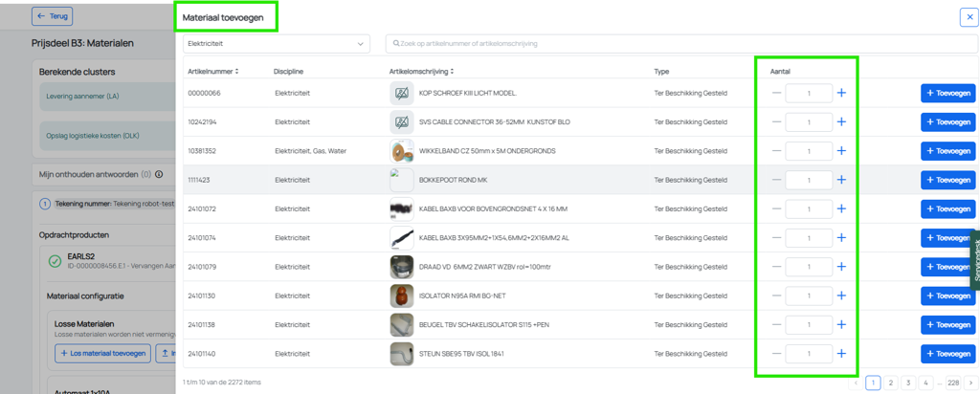
Task: Select Opslag logistieke kosten (OLK) cluster
Action: pos(107,136)
